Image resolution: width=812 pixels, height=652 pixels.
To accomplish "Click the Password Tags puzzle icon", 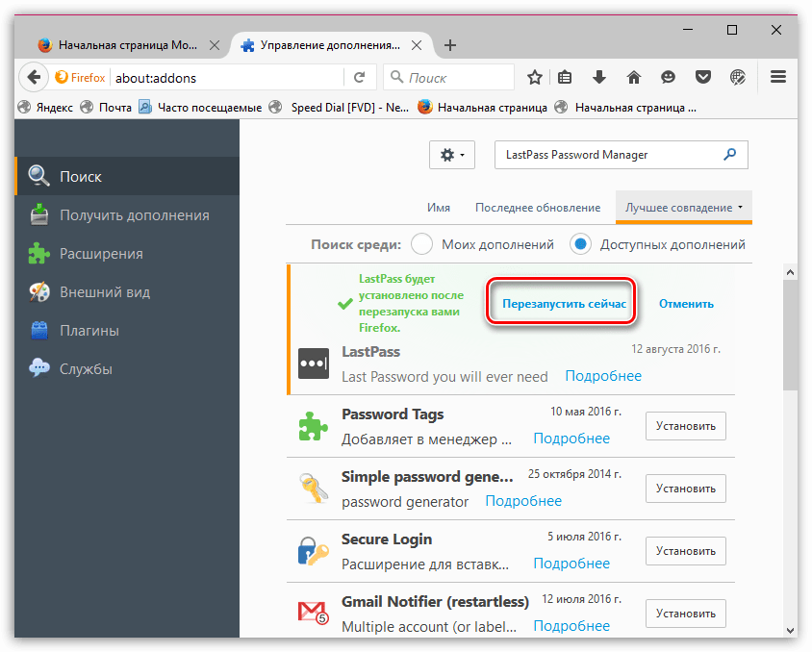I will [x=314, y=426].
